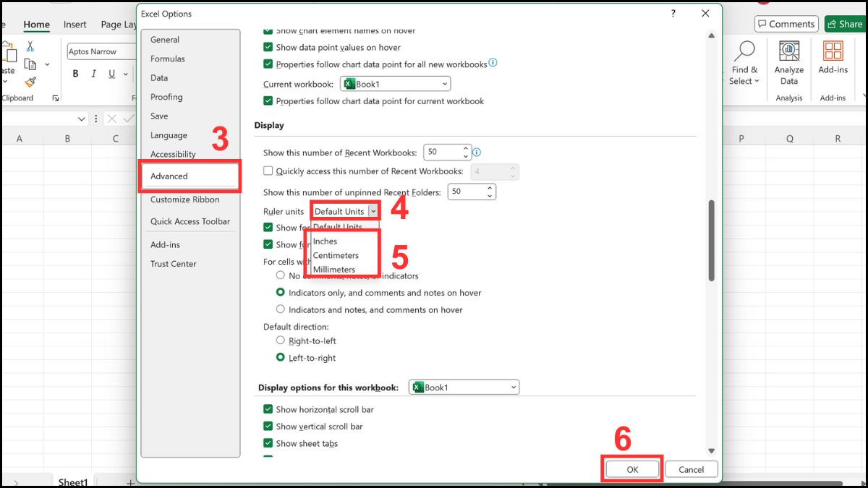Select the Right-to-left default direction
868x488 pixels.
point(281,340)
